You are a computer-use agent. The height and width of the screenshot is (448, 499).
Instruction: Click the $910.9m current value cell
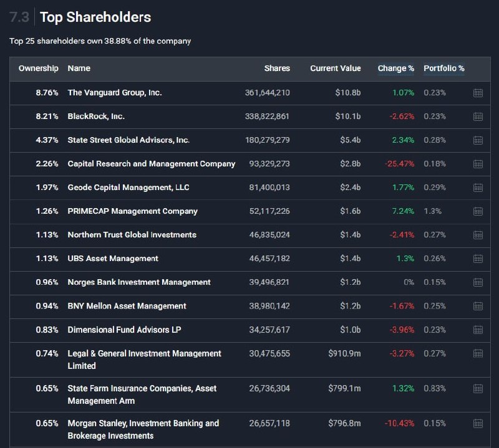coord(345,353)
